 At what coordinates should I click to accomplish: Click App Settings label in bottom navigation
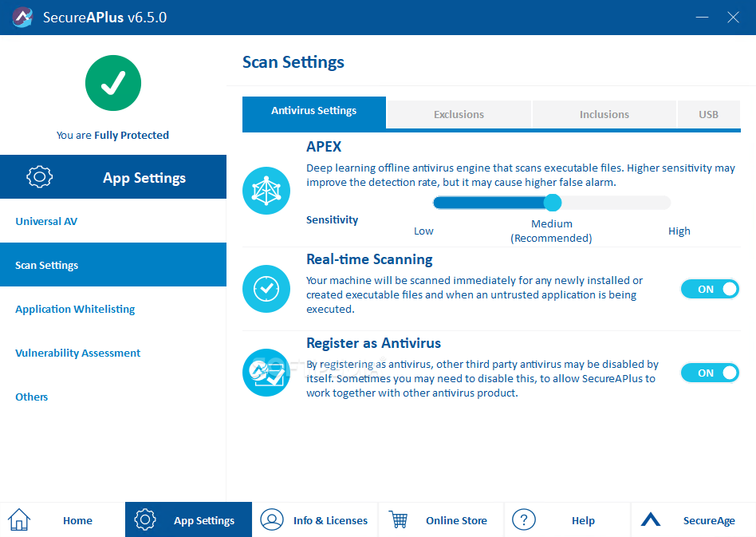204,520
